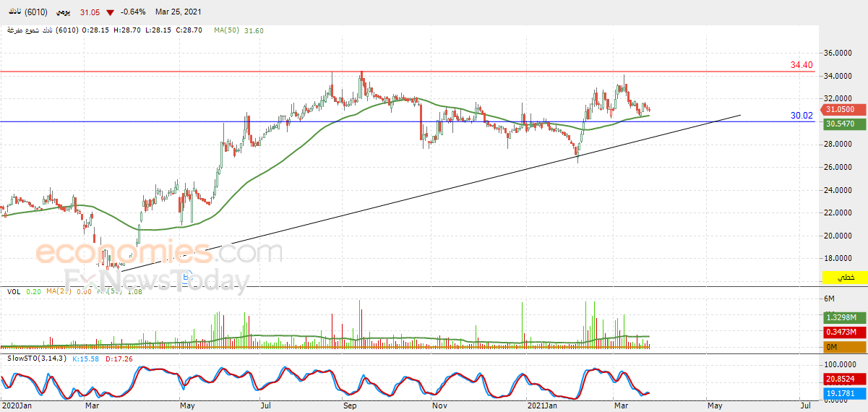
Task: Click the SlowSTO(3,14,3) indicator label
Action: tap(35, 358)
